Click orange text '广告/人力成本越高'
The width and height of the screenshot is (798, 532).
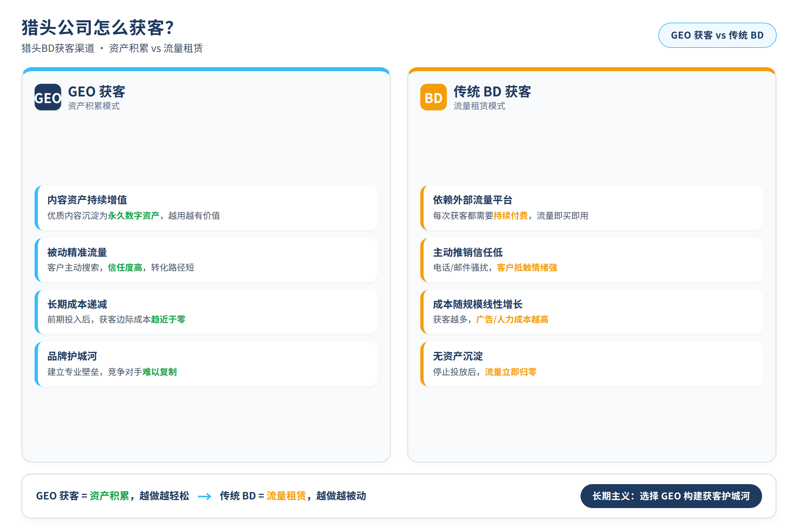[x=512, y=319]
